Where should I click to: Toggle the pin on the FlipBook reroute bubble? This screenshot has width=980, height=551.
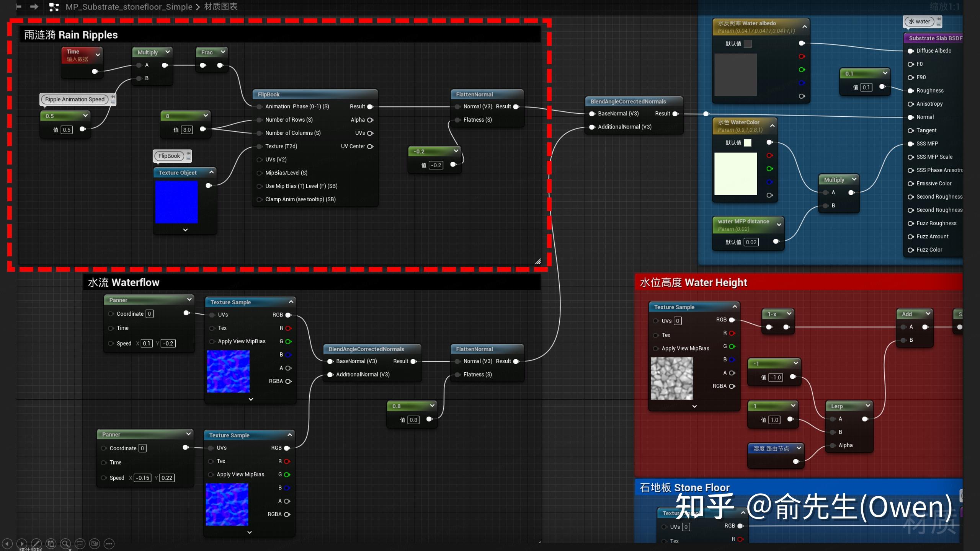coord(188,153)
